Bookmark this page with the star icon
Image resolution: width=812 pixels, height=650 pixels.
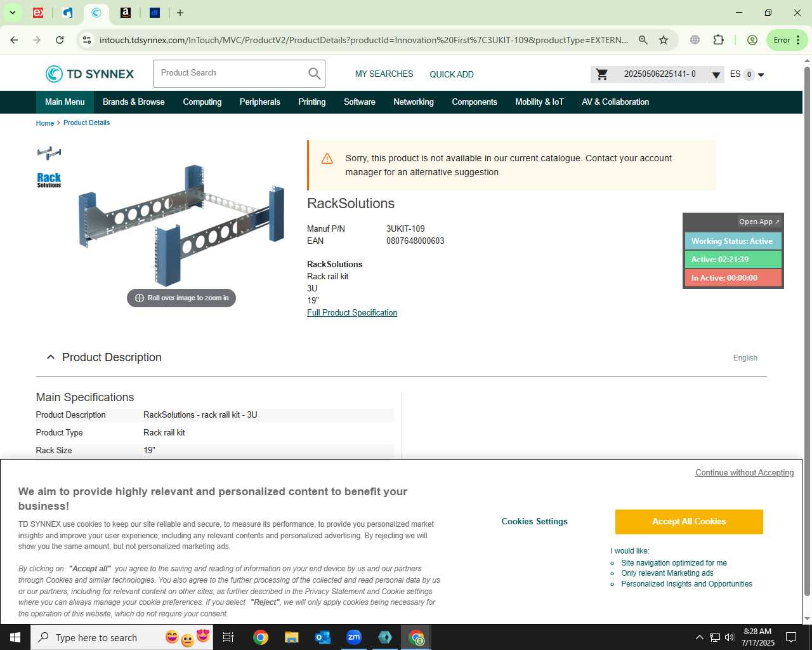pyautogui.click(x=664, y=40)
